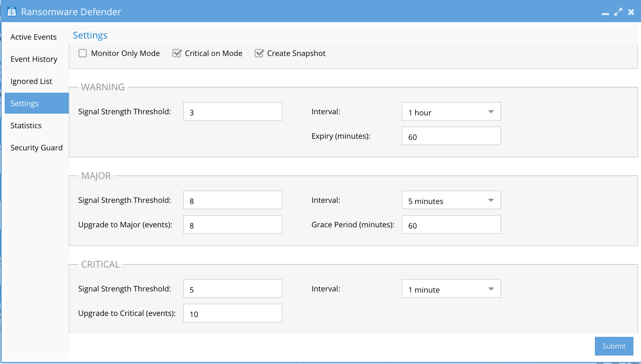Viewport: 641px width, 364px height.
Task: Click the Settings page heading
Action: point(90,35)
